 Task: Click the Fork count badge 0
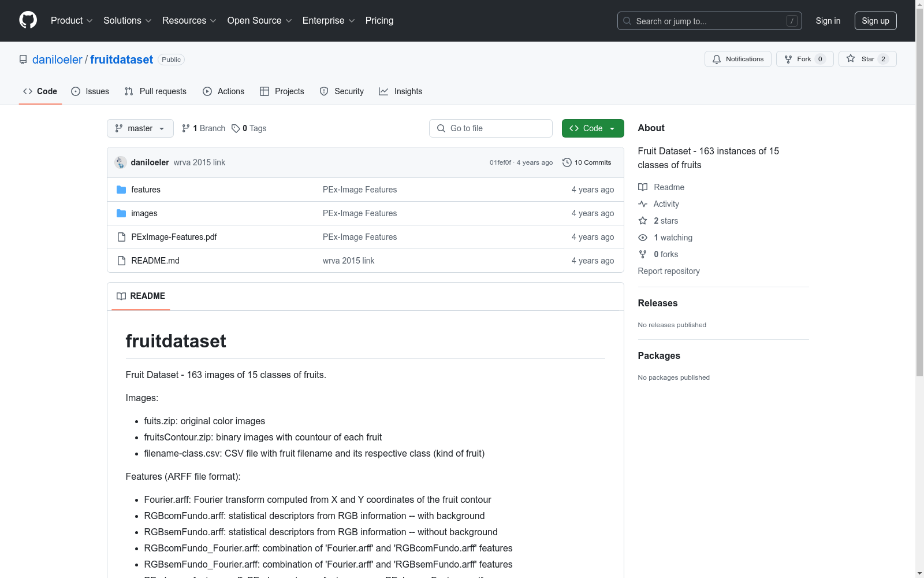coord(820,59)
